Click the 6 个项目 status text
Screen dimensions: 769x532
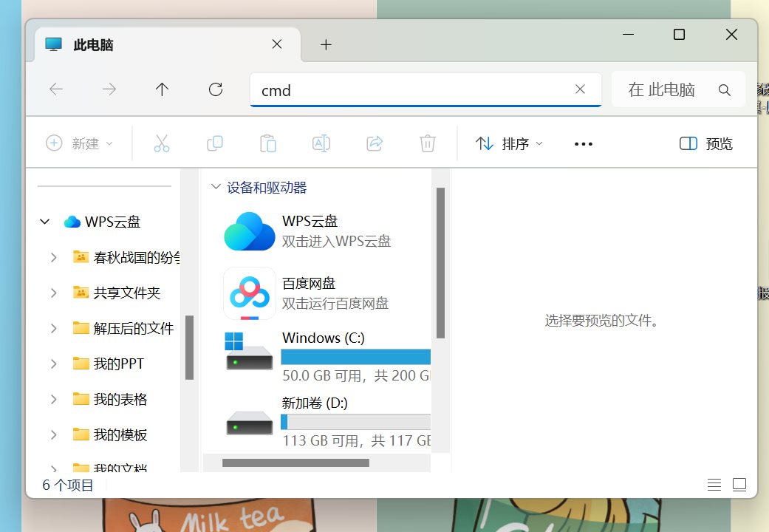68,485
